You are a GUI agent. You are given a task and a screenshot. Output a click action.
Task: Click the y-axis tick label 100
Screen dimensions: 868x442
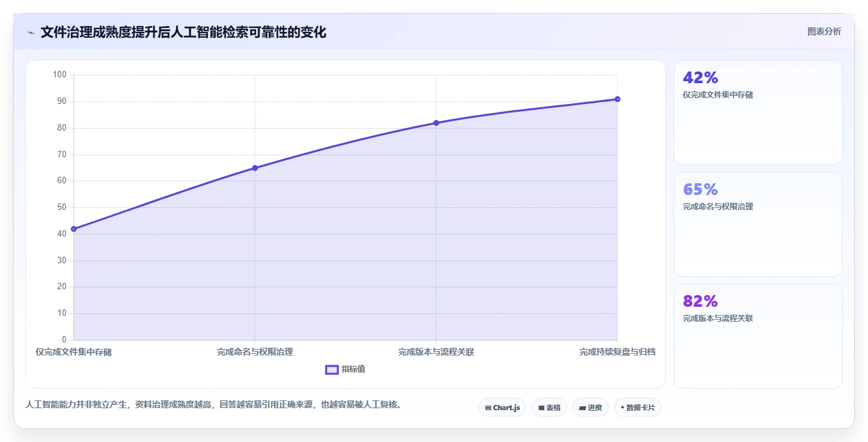pyautogui.click(x=60, y=75)
